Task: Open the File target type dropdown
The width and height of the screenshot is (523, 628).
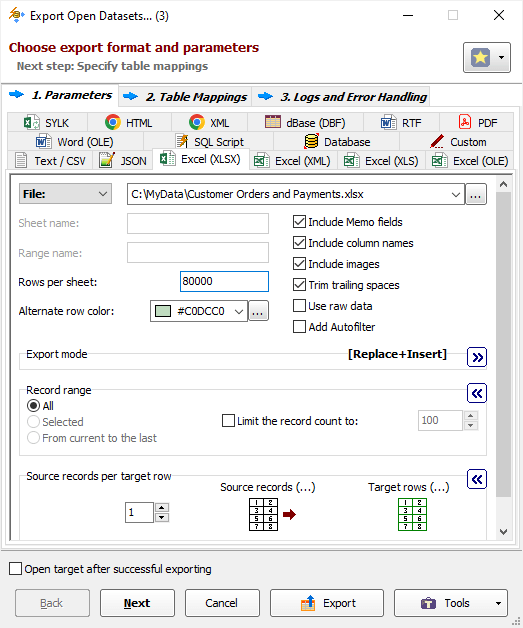Action: (x=65, y=194)
